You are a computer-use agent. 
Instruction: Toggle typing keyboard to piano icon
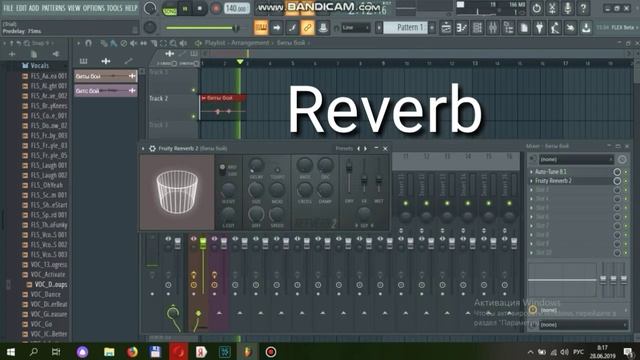pos(261,28)
